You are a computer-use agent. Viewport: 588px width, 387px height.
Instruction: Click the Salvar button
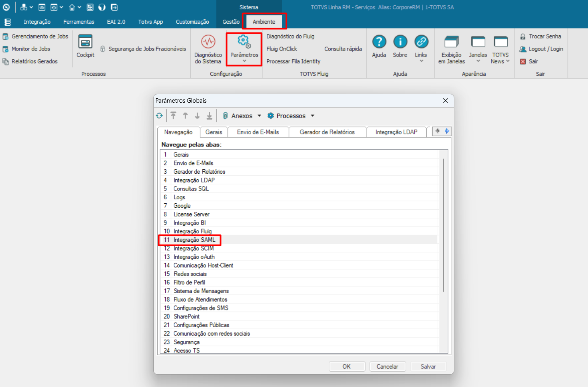(x=428, y=367)
